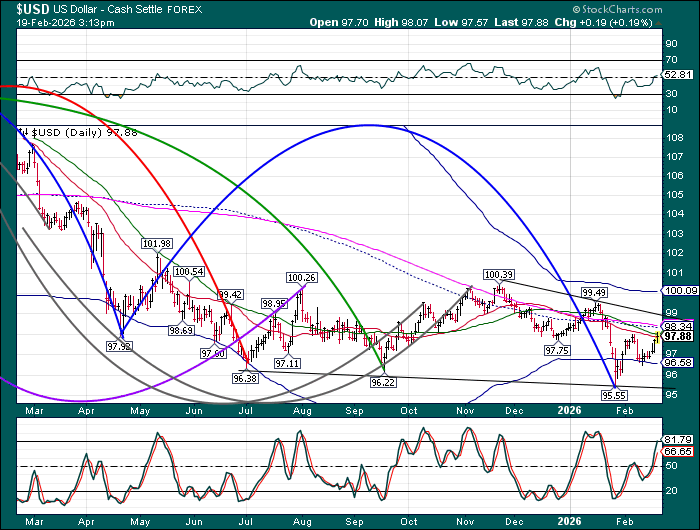Click the 98.34 moving average value tag
This screenshot has height=530, width=700.
click(x=678, y=326)
